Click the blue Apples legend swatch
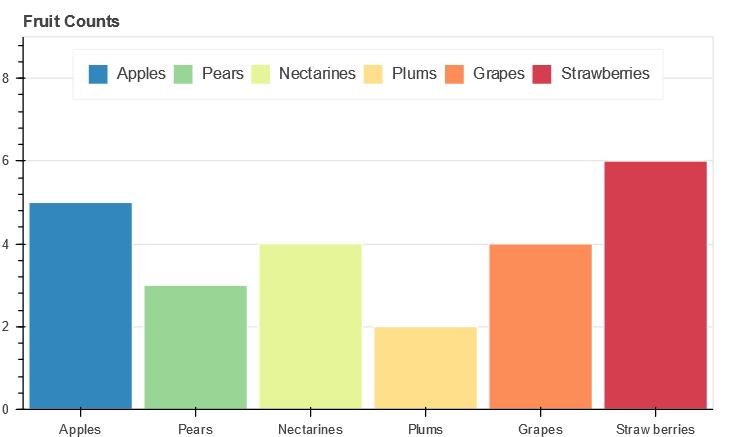Image resolution: width=750 pixels, height=437 pixels. pos(98,74)
